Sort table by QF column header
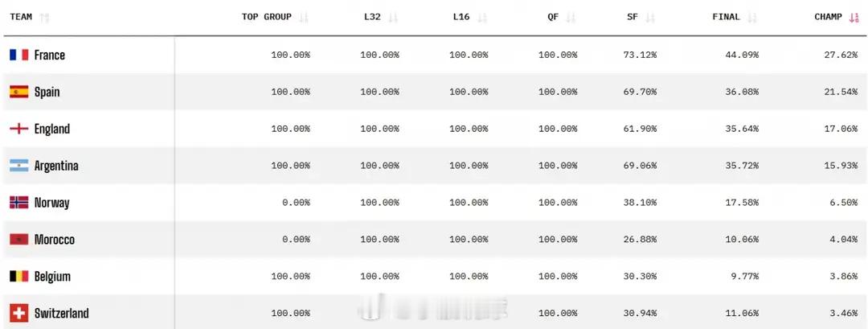 click(x=553, y=17)
